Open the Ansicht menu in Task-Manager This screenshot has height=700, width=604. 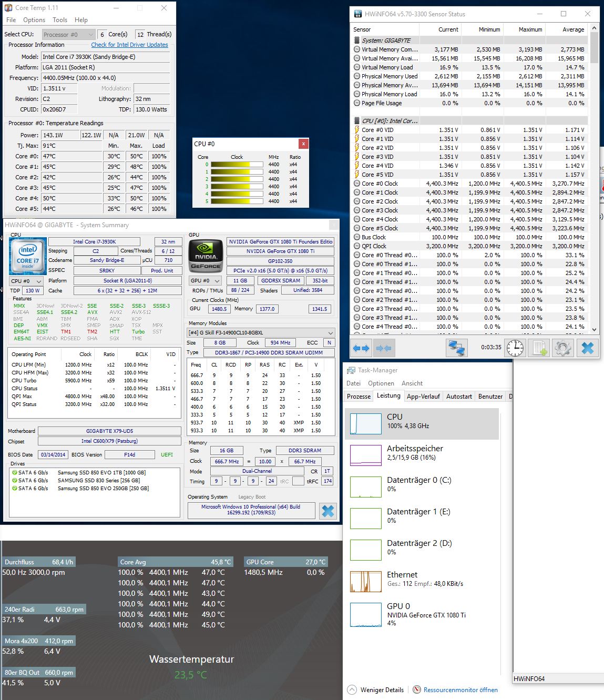point(412,383)
